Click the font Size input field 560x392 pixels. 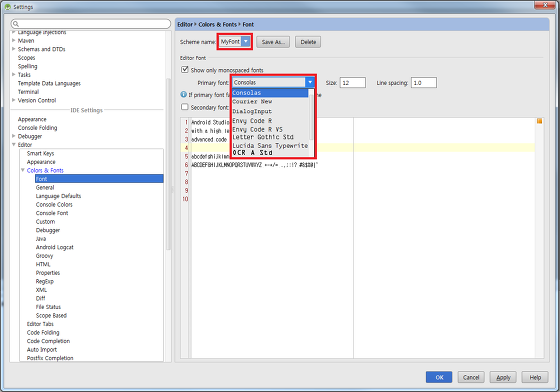[352, 82]
